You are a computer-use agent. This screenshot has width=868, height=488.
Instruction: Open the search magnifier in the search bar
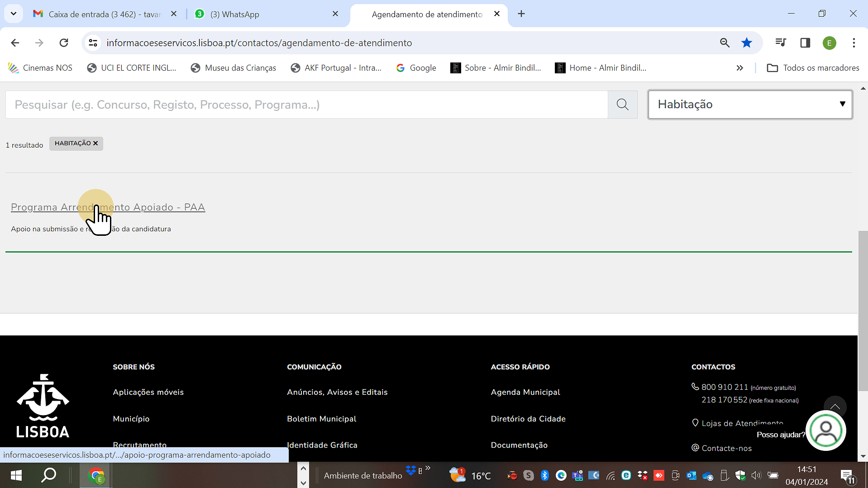pos(622,104)
